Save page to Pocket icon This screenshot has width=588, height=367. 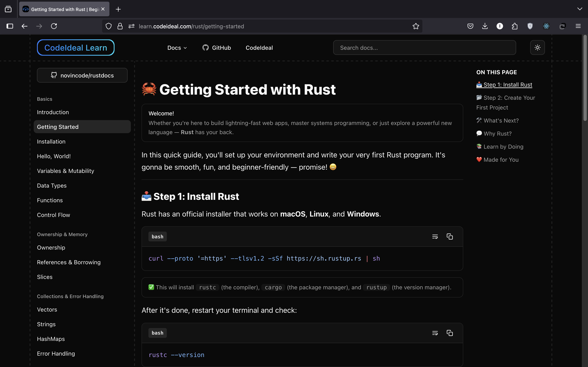click(470, 26)
